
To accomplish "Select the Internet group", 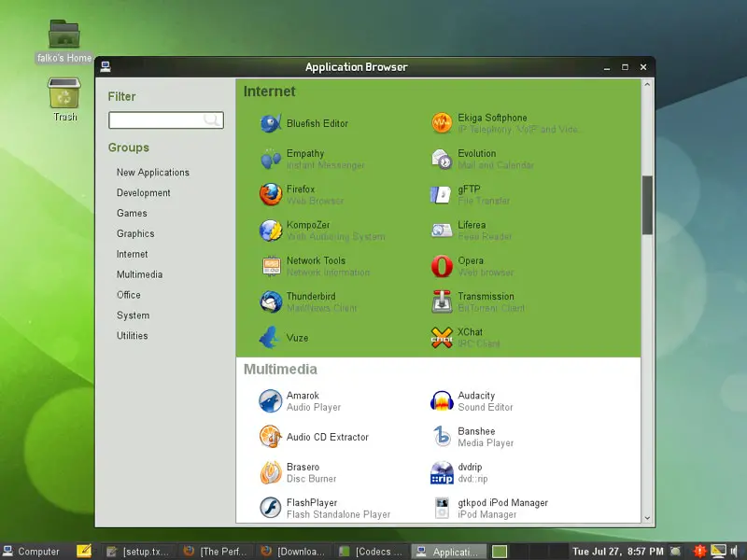I will click(132, 254).
